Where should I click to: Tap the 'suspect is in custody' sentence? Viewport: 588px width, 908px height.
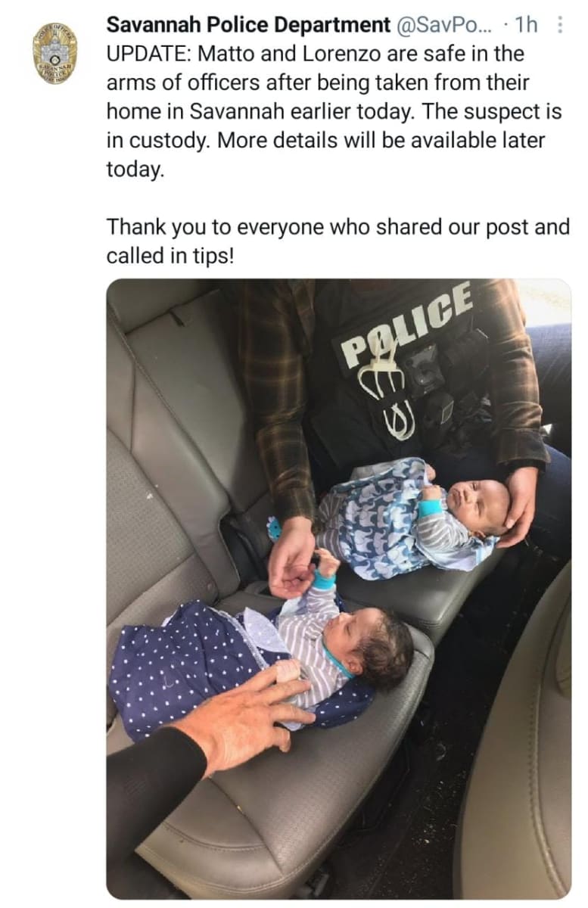pyautogui.click(x=335, y=126)
